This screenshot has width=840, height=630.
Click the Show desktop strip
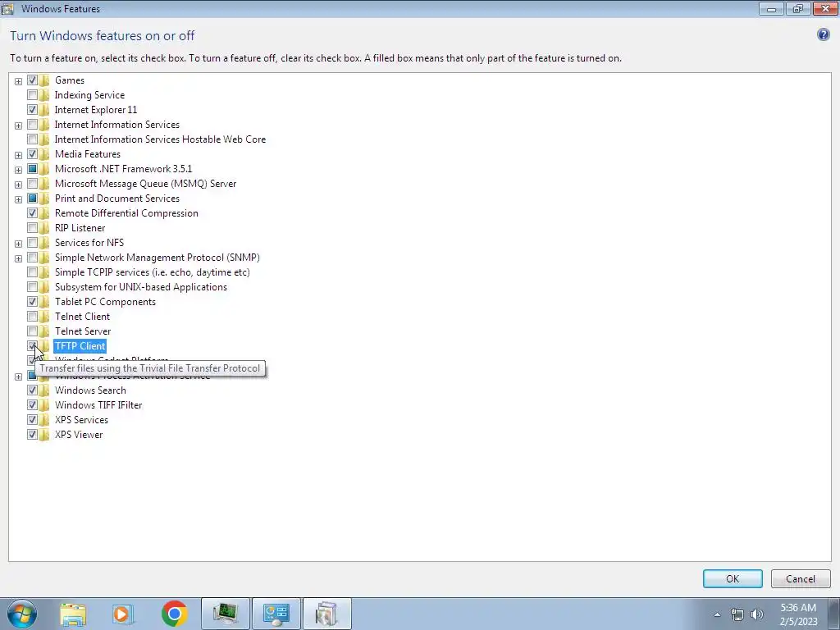coord(836,614)
